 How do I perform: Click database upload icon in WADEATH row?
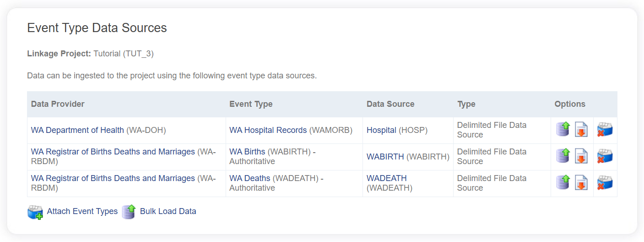(563, 183)
